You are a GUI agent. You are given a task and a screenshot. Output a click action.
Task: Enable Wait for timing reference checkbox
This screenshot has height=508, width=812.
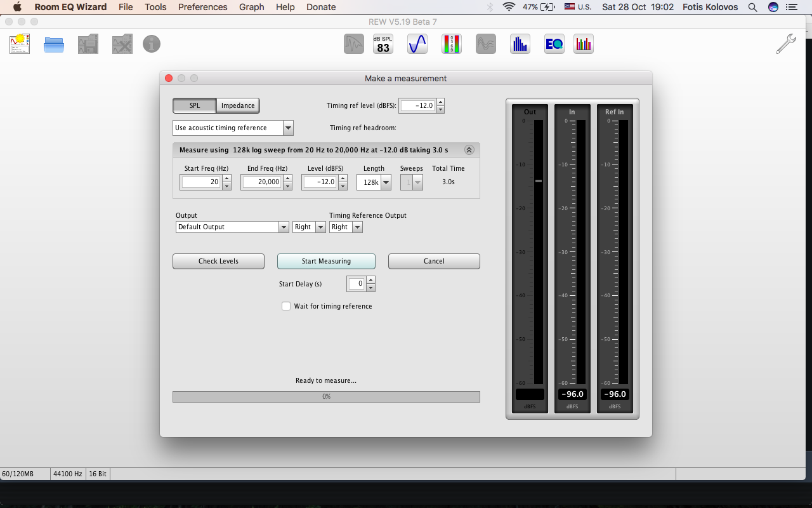286,306
